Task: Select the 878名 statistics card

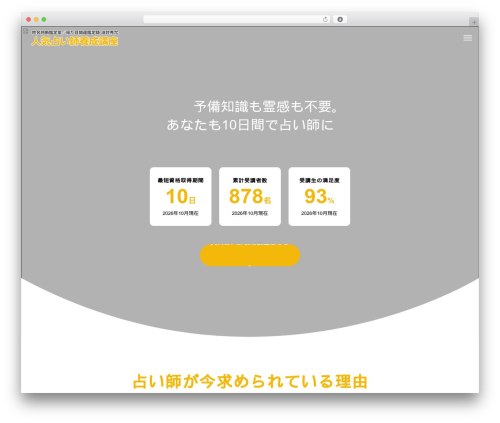Action: [250, 197]
